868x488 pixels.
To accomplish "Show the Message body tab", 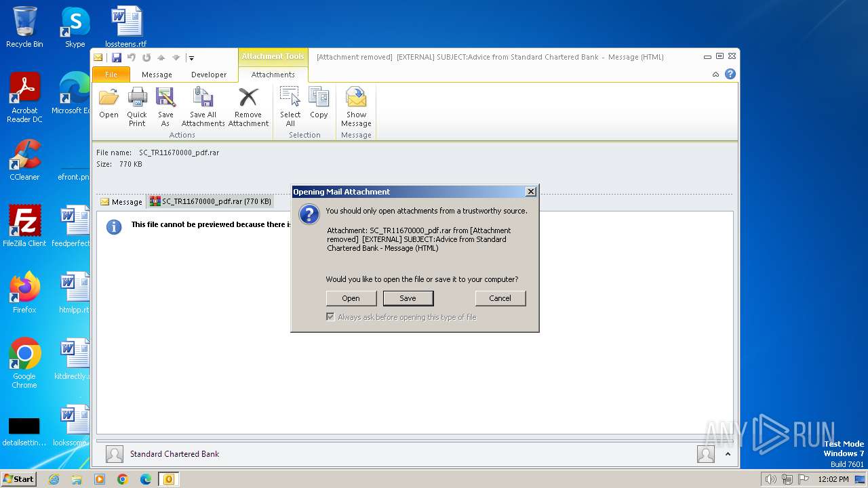I will tap(121, 201).
